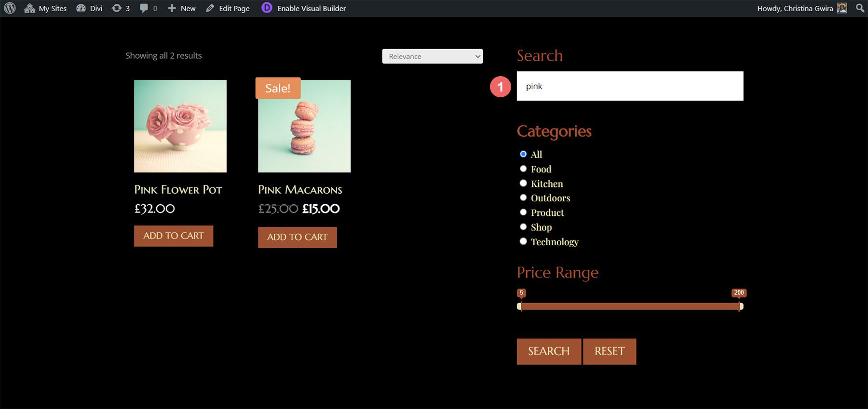Open Howdy, Christina Gwira account menu
Image resolution: width=868 pixels, height=409 pixels.
coord(801,8)
